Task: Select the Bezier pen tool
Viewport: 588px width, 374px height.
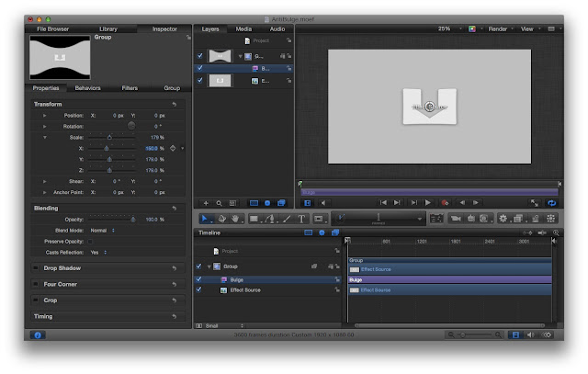Action: click(x=270, y=219)
